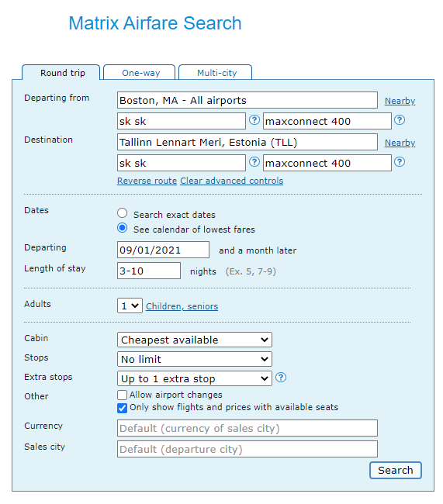This screenshot has width=443, height=504.
Task: Open help icon beside destination routing codes
Action: (254, 162)
